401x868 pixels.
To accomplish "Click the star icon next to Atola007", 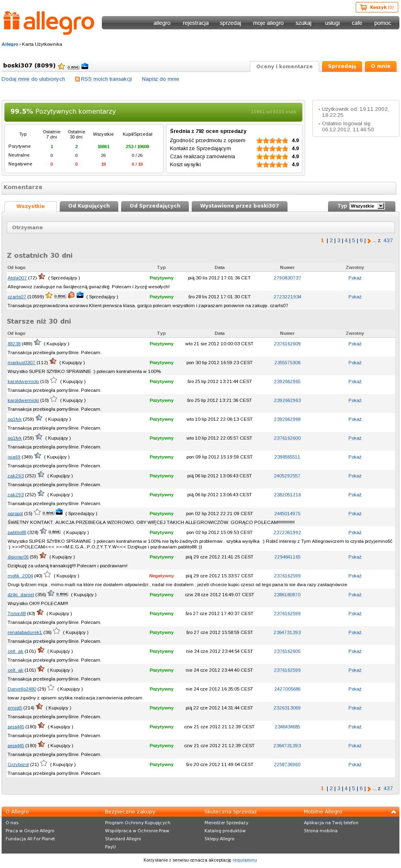I will 42,277.
